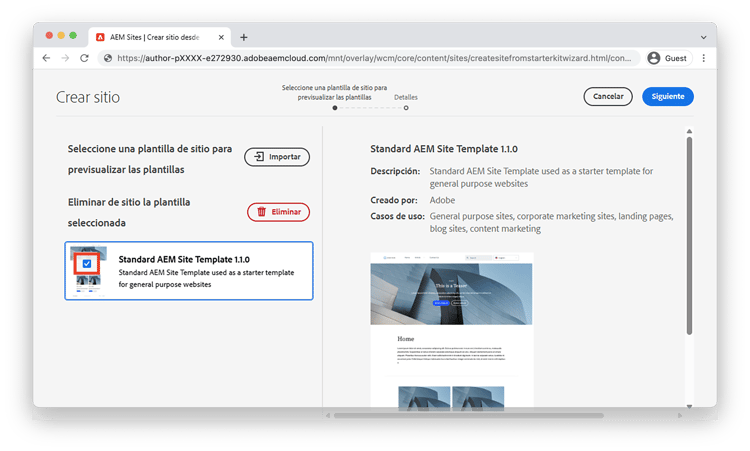Open the browser three-dot menu
This screenshot has height=451, width=750.
(704, 58)
